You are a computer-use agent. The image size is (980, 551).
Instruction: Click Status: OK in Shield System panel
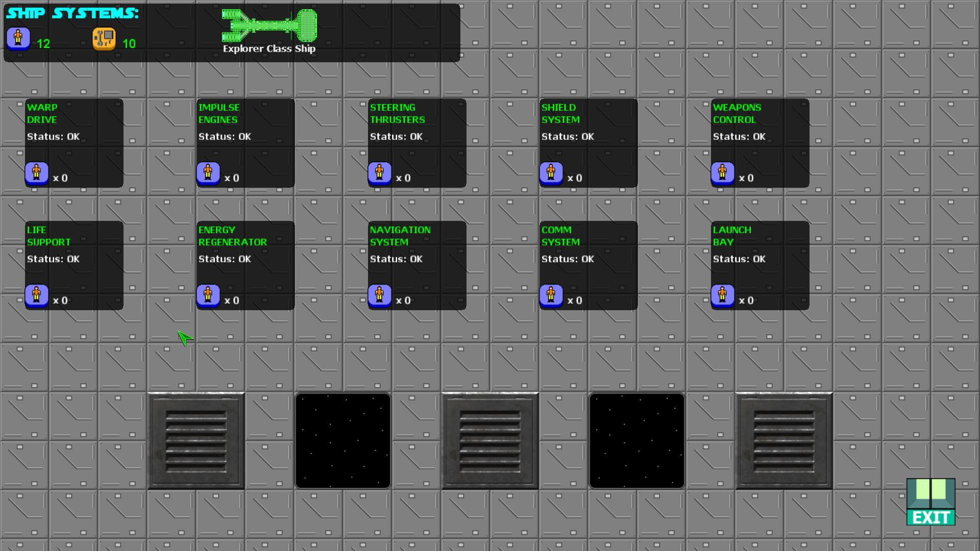click(x=568, y=137)
